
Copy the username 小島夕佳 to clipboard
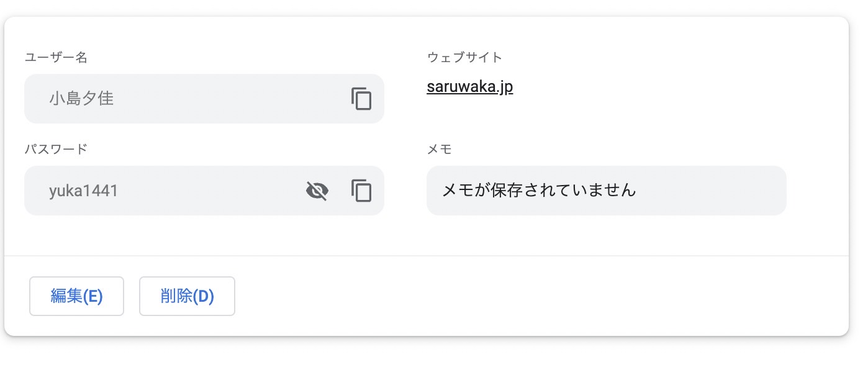361,99
